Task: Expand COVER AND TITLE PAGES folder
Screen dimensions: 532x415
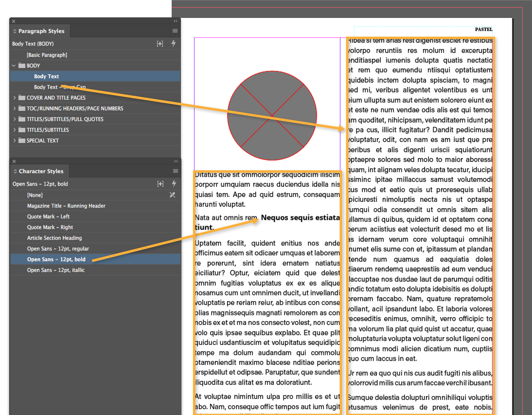Action: click(14, 98)
